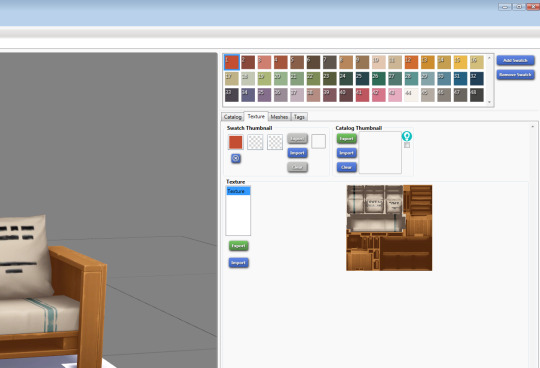The height and width of the screenshot is (368, 540).
Task: Select the second checkered swatch thumbnail slot
Action: 275,142
